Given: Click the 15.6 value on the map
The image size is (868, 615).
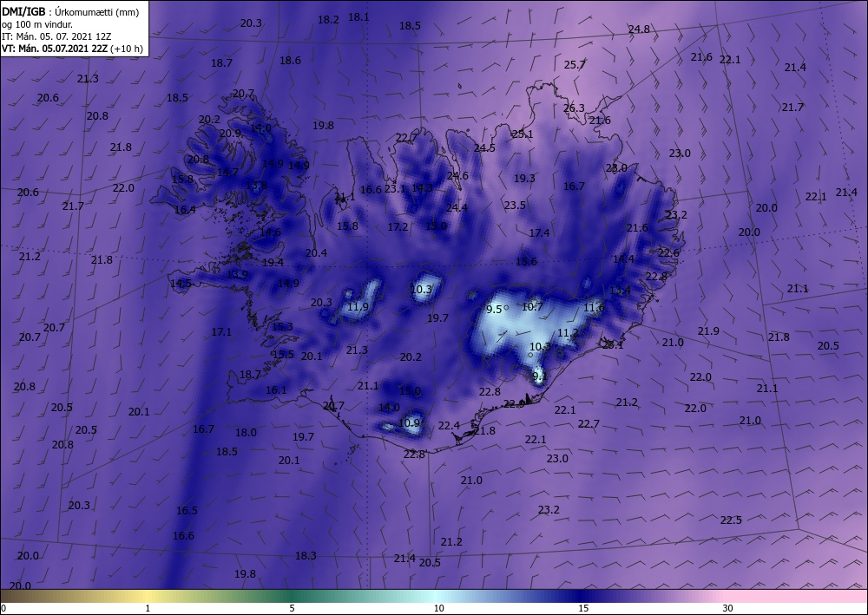Looking at the screenshot, I should [x=527, y=262].
